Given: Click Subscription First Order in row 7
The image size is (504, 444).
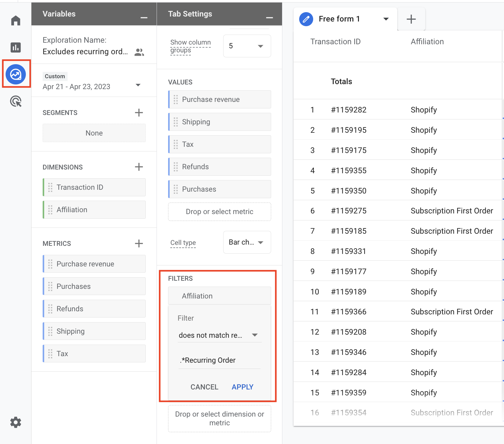Looking at the screenshot, I should coord(452,231).
